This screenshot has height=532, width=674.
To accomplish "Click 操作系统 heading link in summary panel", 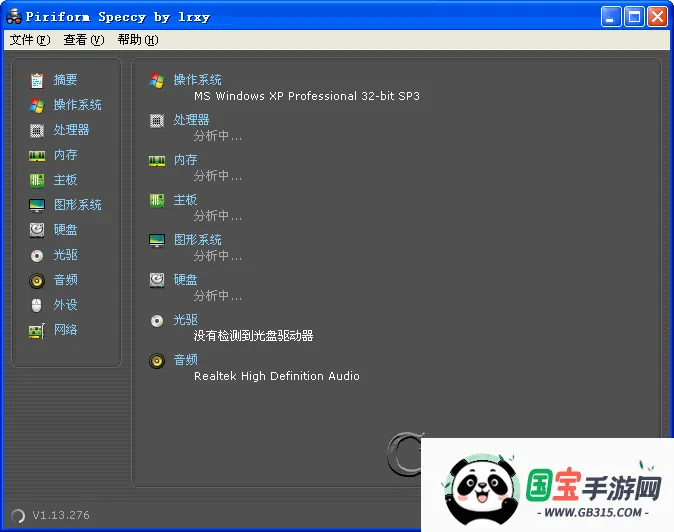I will click(x=197, y=79).
